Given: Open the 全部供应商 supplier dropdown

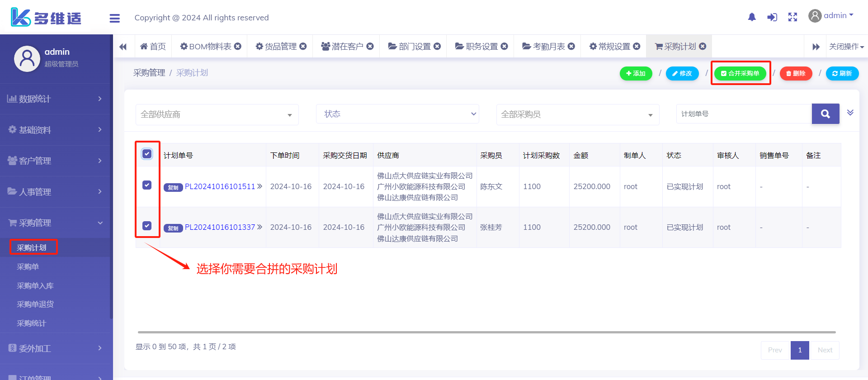Looking at the screenshot, I should (217, 114).
